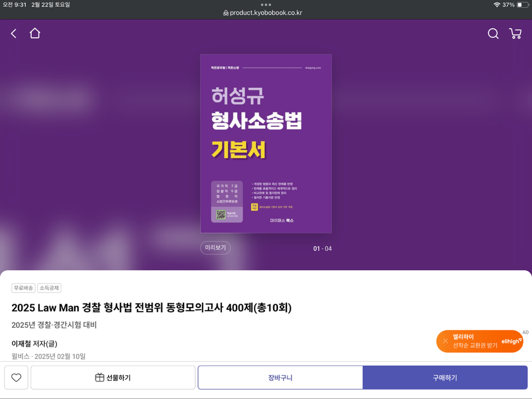
Task: Open author 이재철 저자(글) link
Action: pyautogui.click(x=34, y=344)
